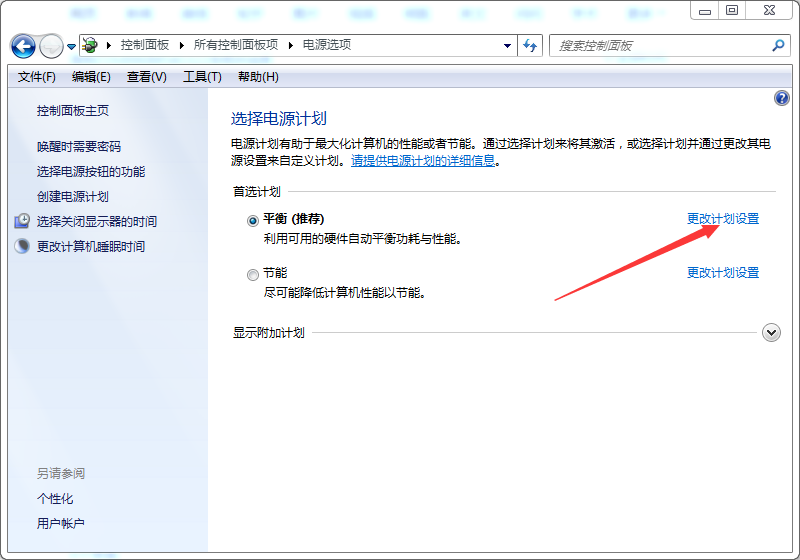The image size is (800, 560).
Task: Expand breadcrumb arrow after 所有控制面板项
Action: pyautogui.click(x=291, y=46)
